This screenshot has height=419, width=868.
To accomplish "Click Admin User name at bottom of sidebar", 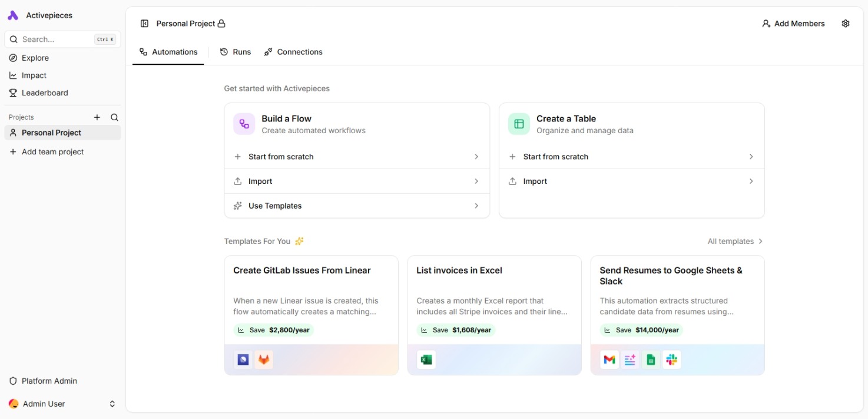I will (x=44, y=404).
